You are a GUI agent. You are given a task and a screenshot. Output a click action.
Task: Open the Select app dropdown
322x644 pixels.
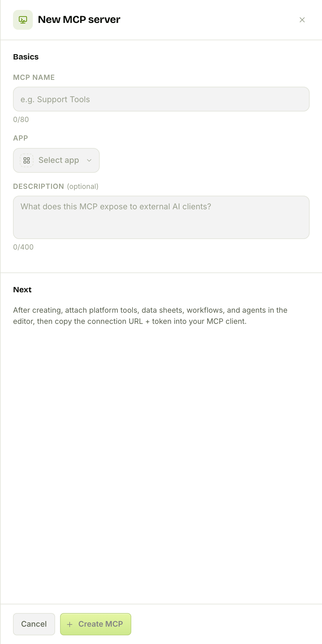[56, 160]
